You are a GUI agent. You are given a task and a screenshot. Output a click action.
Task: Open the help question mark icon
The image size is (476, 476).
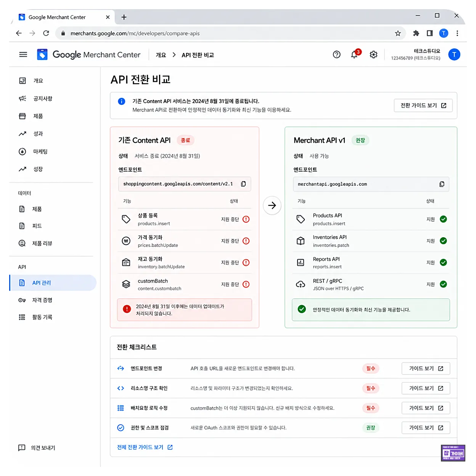tap(336, 55)
